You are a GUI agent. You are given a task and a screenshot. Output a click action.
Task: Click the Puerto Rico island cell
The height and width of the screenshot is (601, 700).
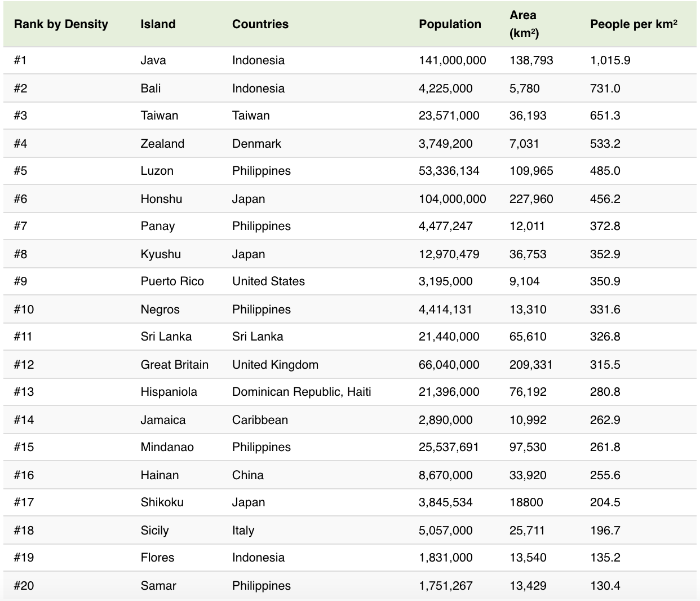pos(172,281)
